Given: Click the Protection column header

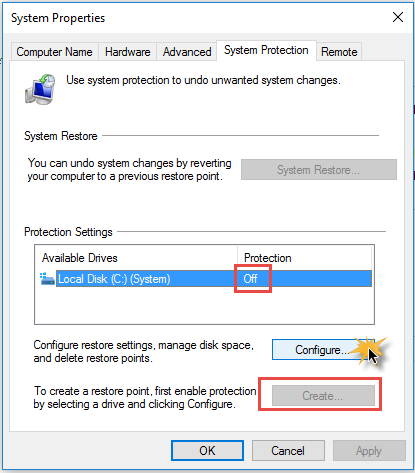Looking at the screenshot, I should (x=304, y=258).
